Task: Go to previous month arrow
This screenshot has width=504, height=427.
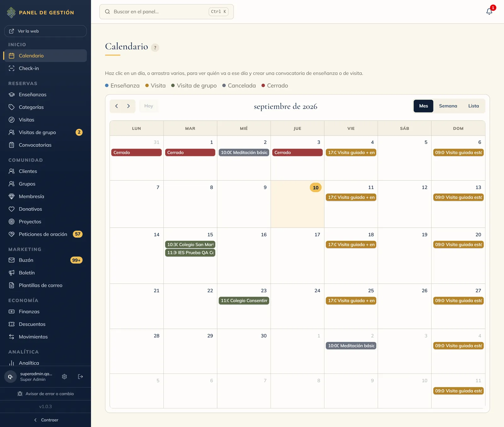Action: click(117, 106)
